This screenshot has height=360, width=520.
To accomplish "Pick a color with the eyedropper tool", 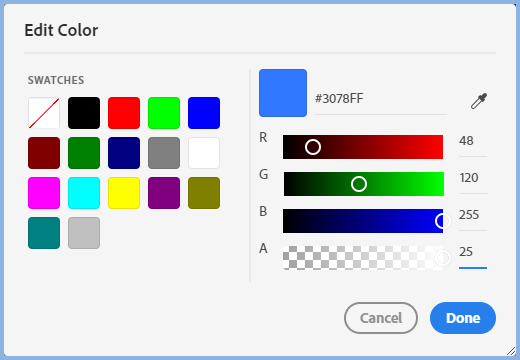I will [479, 101].
